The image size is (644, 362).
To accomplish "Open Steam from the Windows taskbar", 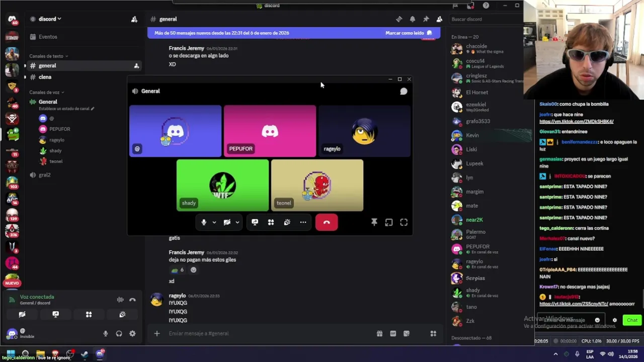I will [85, 354].
